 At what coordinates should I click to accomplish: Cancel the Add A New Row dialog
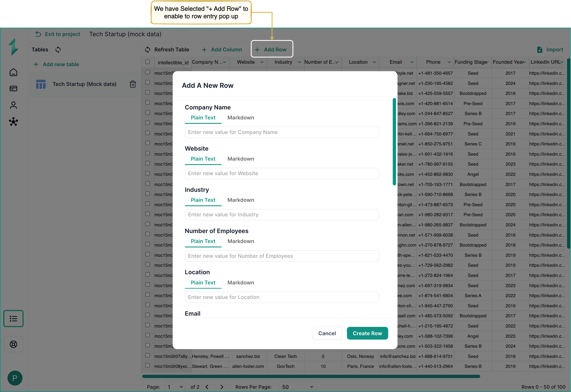[327, 333]
